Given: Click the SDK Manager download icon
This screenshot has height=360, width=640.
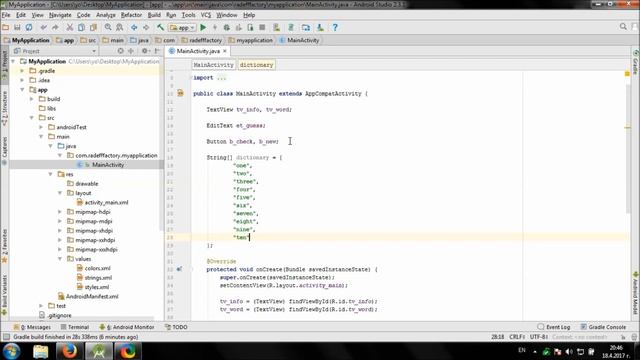Looking at the screenshot, I should (320, 27).
